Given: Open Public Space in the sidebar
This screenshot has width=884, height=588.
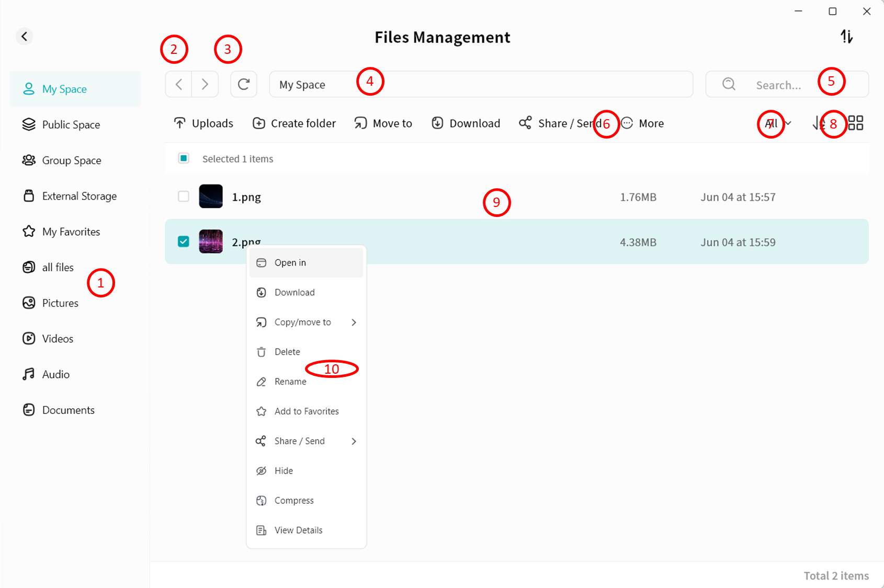Looking at the screenshot, I should 71,124.
